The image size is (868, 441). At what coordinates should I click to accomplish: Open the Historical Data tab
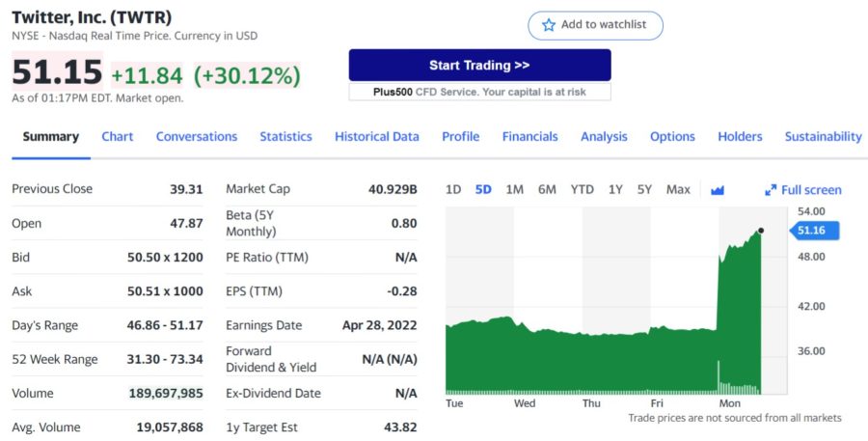click(377, 137)
